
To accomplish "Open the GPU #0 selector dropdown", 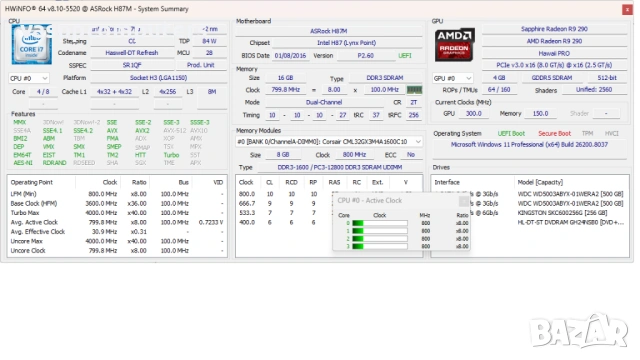I will 452,78.
